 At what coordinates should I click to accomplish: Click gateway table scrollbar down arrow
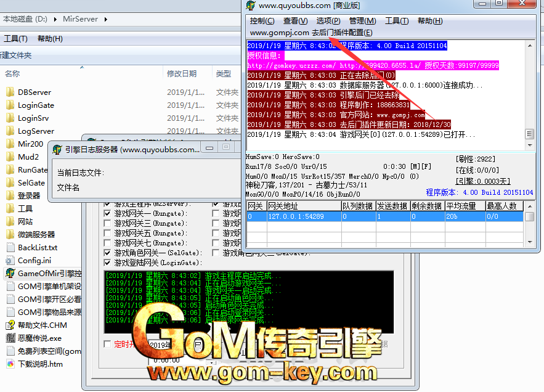(529, 242)
